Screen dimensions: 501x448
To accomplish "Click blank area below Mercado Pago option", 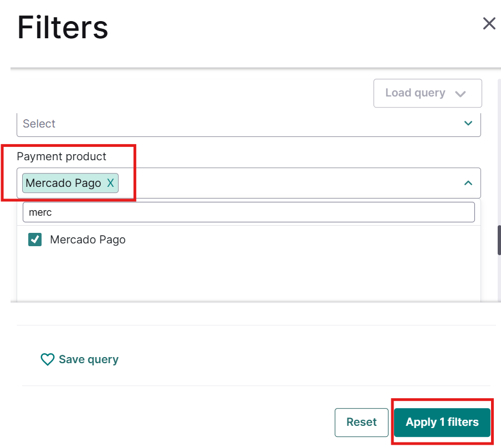I will coord(248,274).
